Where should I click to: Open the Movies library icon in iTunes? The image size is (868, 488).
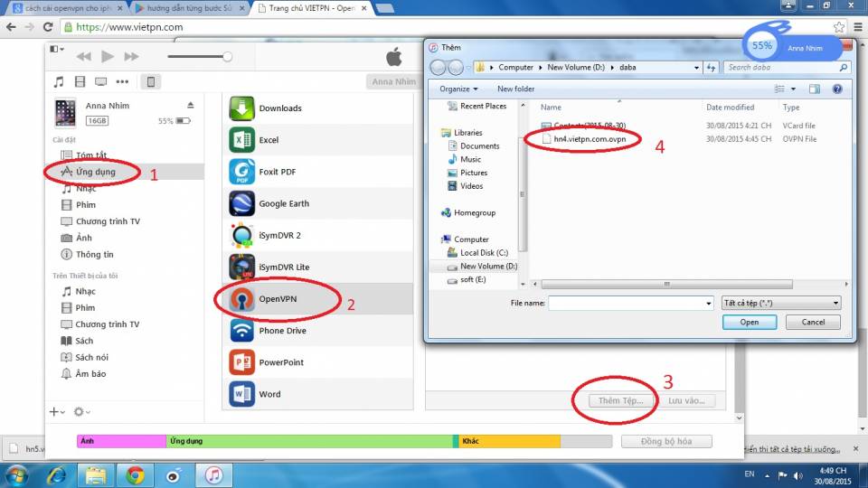coord(80,82)
